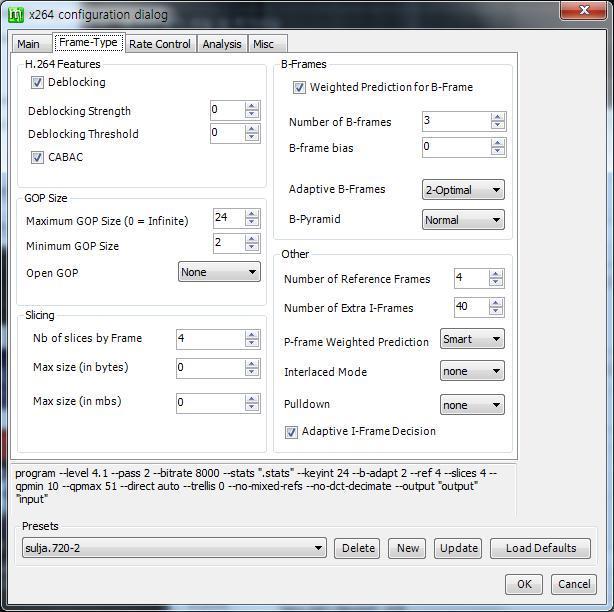Increase Nb of slices by Frame
This screenshot has width=614, height=612.
(252, 335)
